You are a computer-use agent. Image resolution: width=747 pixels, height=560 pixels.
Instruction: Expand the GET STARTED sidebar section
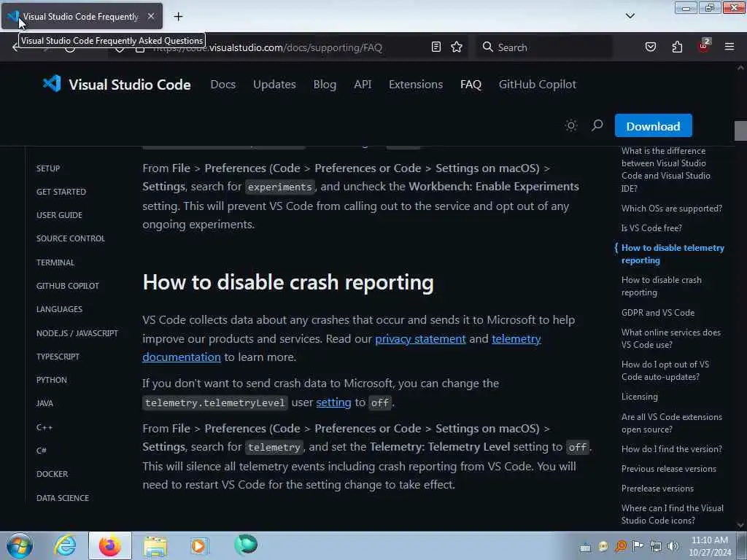tap(61, 192)
